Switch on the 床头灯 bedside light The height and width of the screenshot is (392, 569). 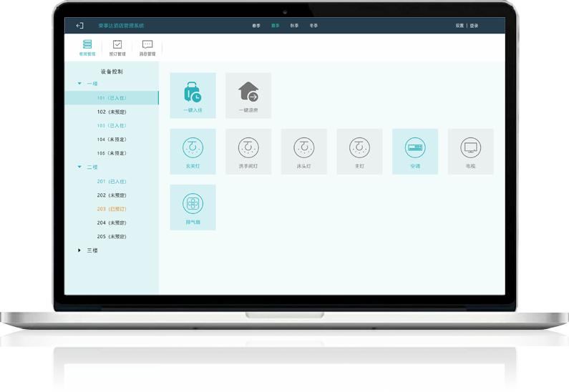303,151
